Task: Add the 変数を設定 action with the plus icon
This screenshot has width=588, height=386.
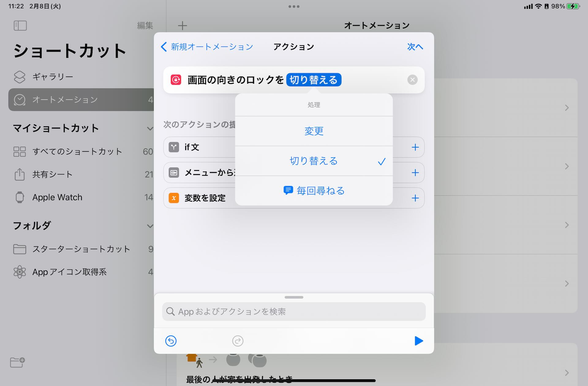Action: point(415,198)
